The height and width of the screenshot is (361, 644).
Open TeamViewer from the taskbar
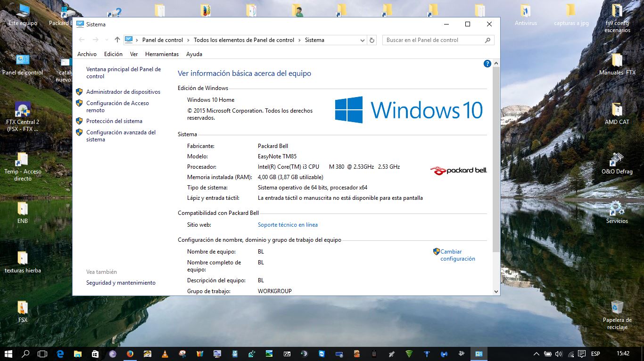[322, 353]
